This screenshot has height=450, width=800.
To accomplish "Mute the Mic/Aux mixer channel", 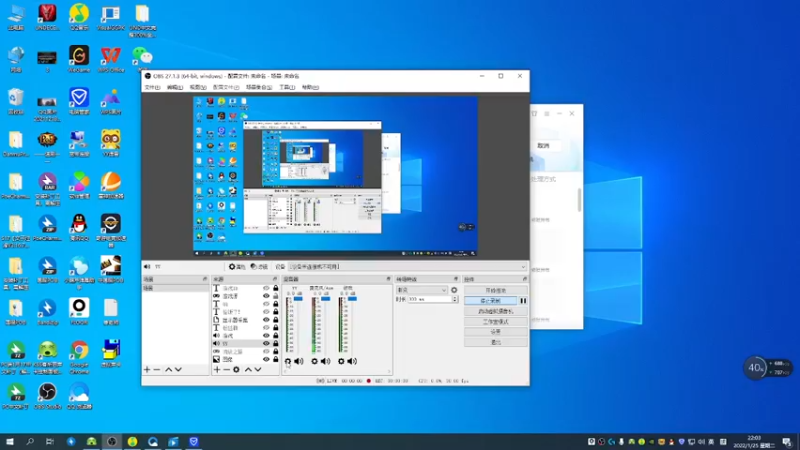I will (x=326, y=361).
